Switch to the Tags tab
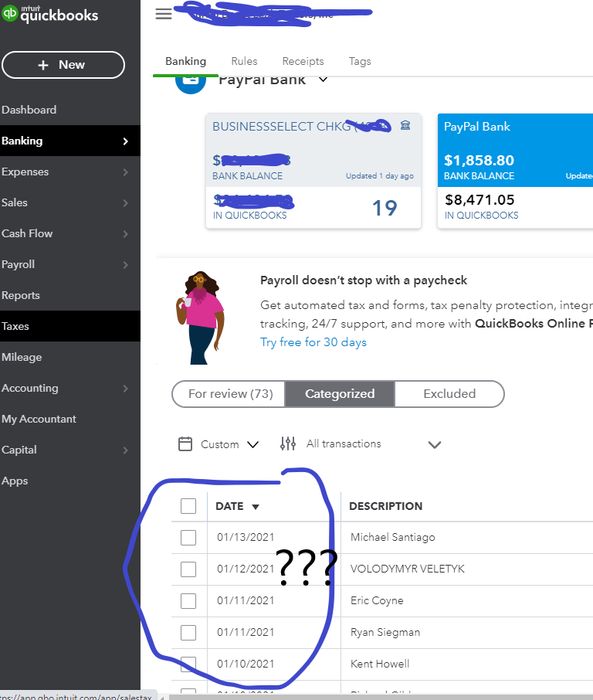This screenshot has height=700, width=593. click(360, 61)
